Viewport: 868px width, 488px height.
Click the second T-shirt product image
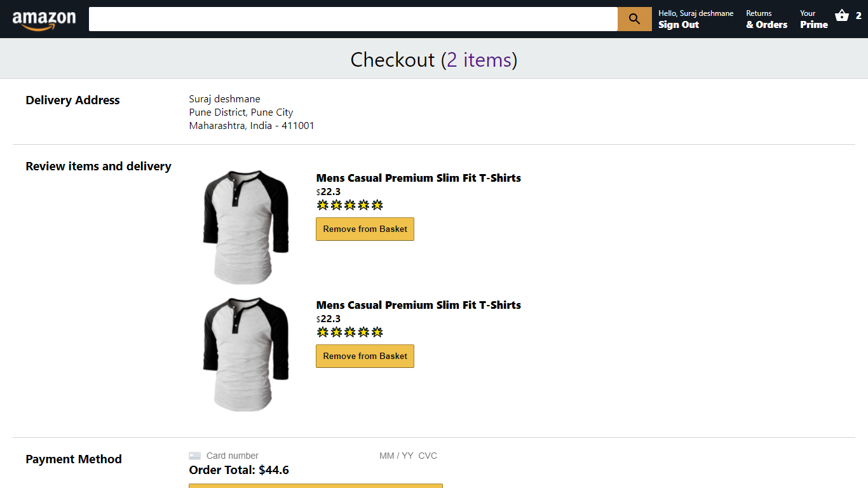pos(246,353)
